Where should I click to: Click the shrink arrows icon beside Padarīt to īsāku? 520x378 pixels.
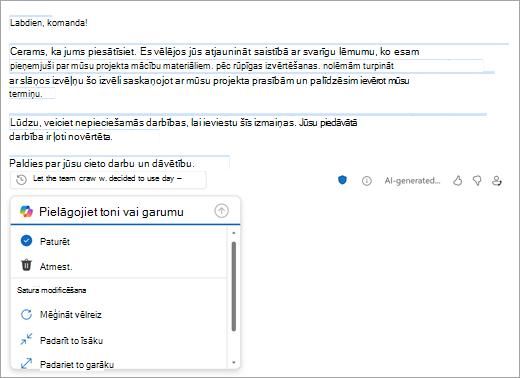[26, 339]
